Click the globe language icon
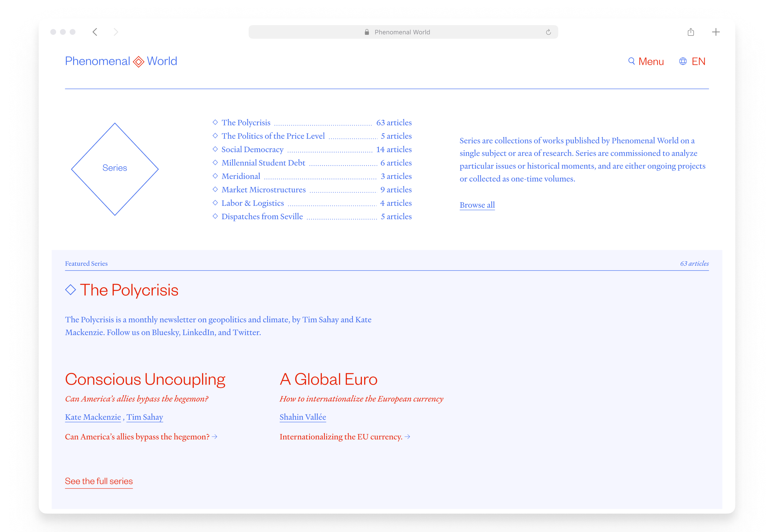 683,61
